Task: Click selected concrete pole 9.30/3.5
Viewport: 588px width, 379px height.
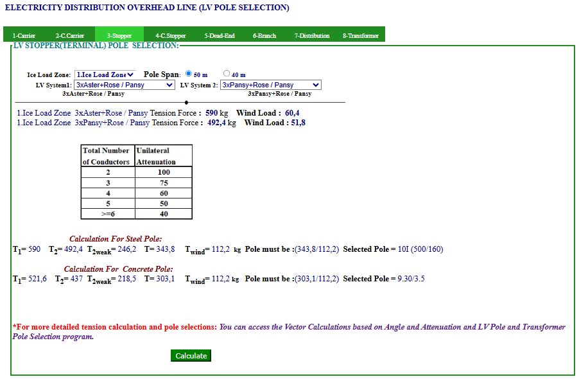Action: pos(411,279)
